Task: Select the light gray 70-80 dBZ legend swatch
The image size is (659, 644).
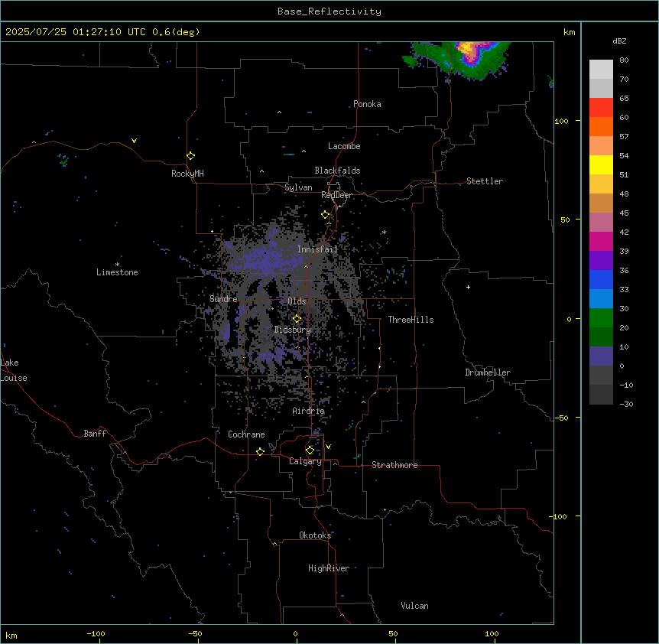Action: pos(601,70)
